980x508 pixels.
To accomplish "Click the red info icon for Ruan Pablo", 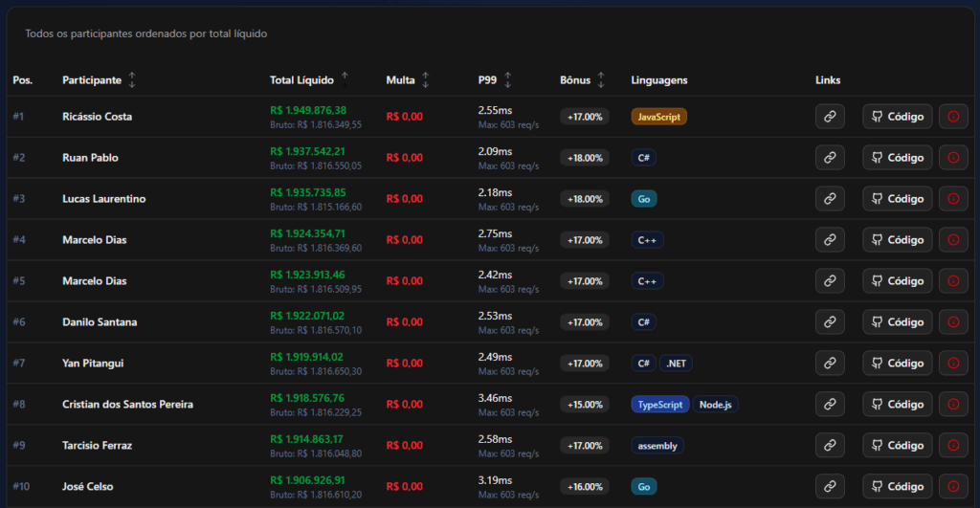I will [x=953, y=158].
